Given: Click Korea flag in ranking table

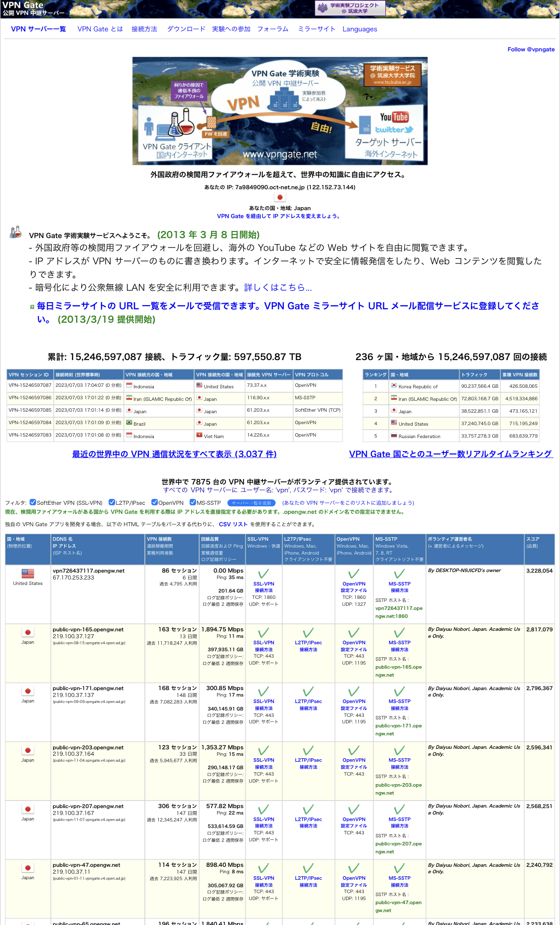Looking at the screenshot, I should pyautogui.click(x=394, y=385).
